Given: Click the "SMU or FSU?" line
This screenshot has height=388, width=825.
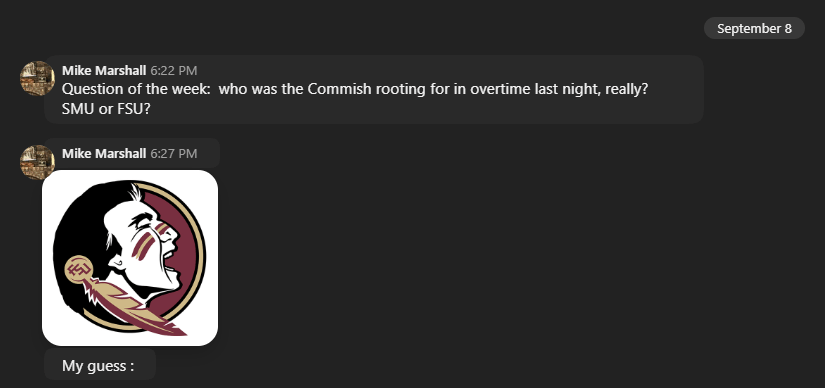Looking at the screenshot, I should (103, 109).
